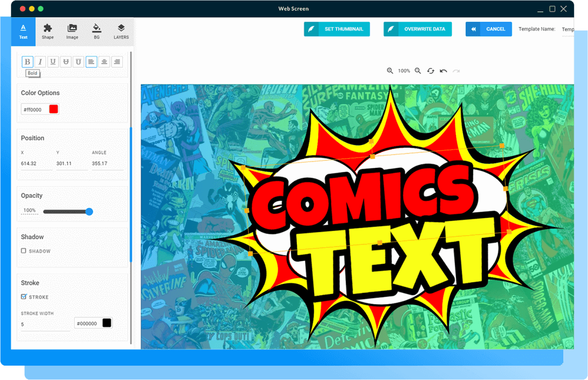Align text to the right
Image resolution: width=588 pixels, height=380 pixels.
(117, 62)
